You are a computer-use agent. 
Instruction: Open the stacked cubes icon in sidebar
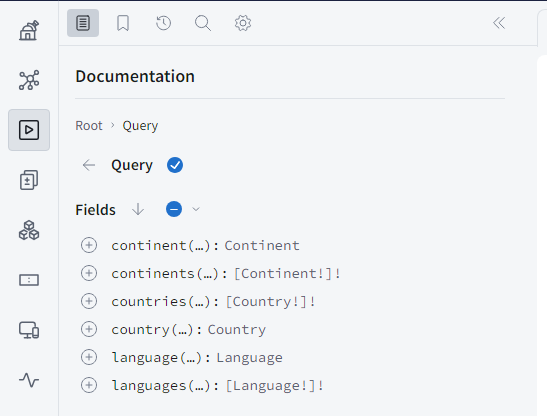pyautogui.click(x=29, y=230)
